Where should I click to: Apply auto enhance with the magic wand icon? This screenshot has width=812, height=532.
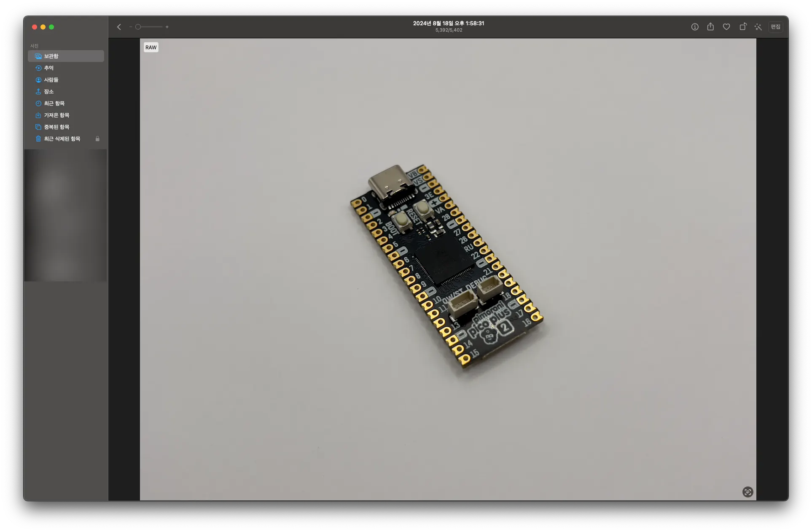tap(758, 27)
